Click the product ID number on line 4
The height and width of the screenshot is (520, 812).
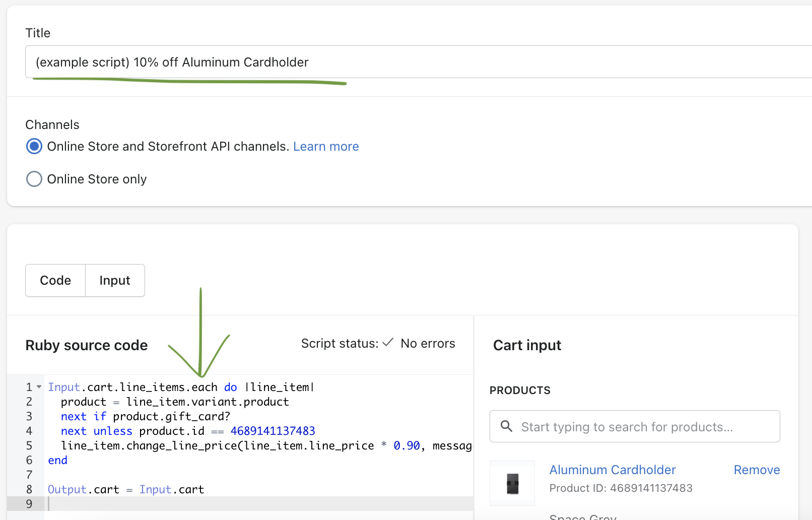point(273,431)
